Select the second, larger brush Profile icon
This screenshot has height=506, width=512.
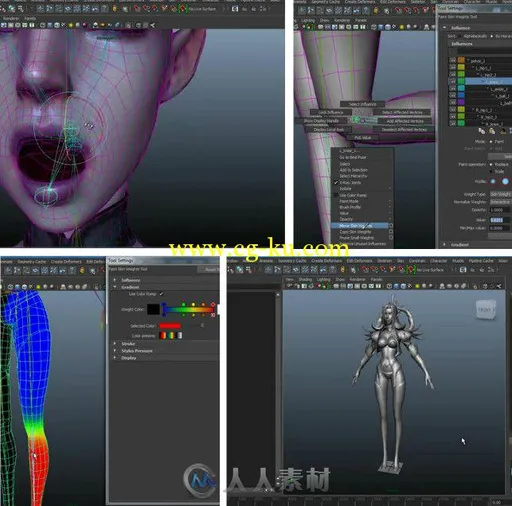pyautogui.click(x=505, y=181)
